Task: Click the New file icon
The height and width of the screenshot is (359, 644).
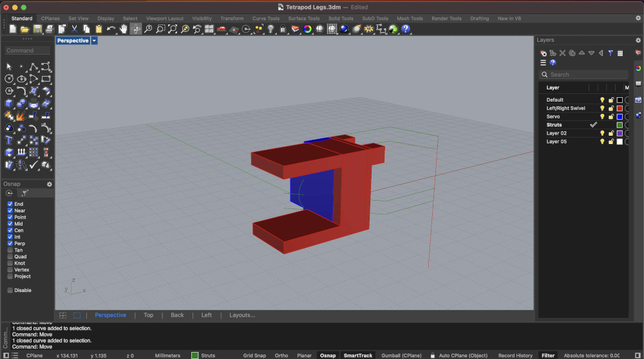Action: tap(13, 29)
